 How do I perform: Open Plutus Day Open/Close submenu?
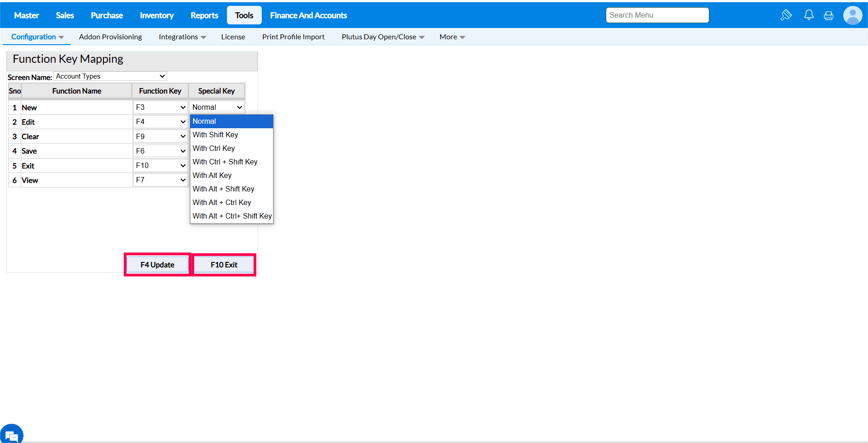click(x=383, y=37)
